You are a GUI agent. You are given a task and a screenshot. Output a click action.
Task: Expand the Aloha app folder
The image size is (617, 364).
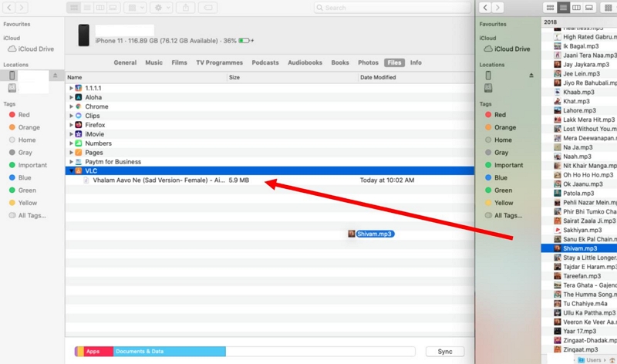click(x=71, y=97)
